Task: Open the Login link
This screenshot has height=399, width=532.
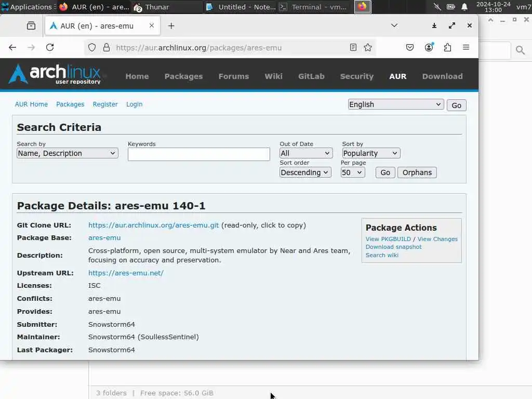Action: pyautogui.click(x=135, y=104)
